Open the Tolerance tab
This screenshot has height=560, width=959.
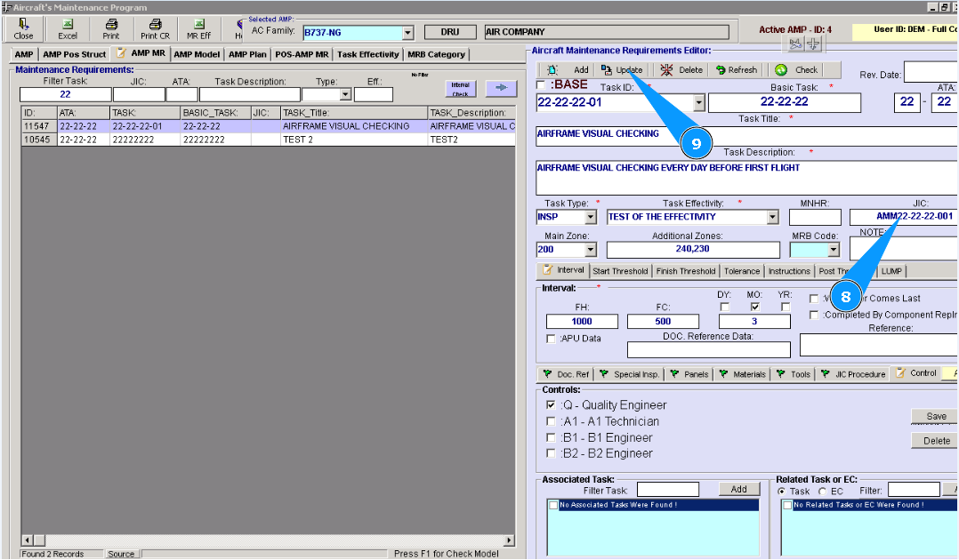tap(742, 271)
